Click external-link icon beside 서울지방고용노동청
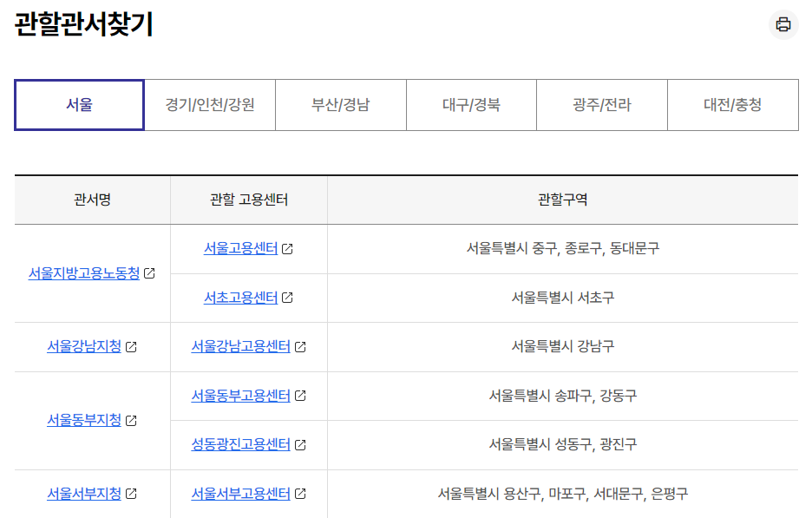Image resolution: width=812 pixels, height=518 pixels. pyautogui.click(x=152, y=275)
